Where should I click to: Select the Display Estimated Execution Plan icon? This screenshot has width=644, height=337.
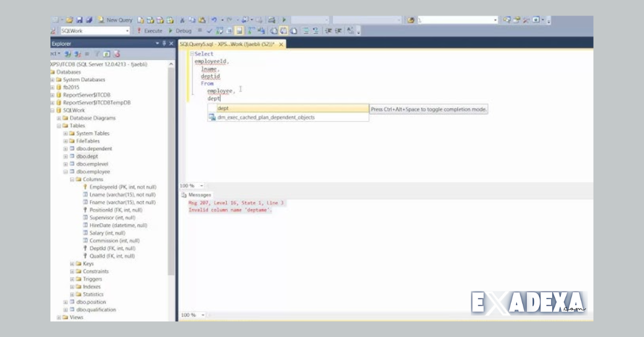tap(219, 31)
